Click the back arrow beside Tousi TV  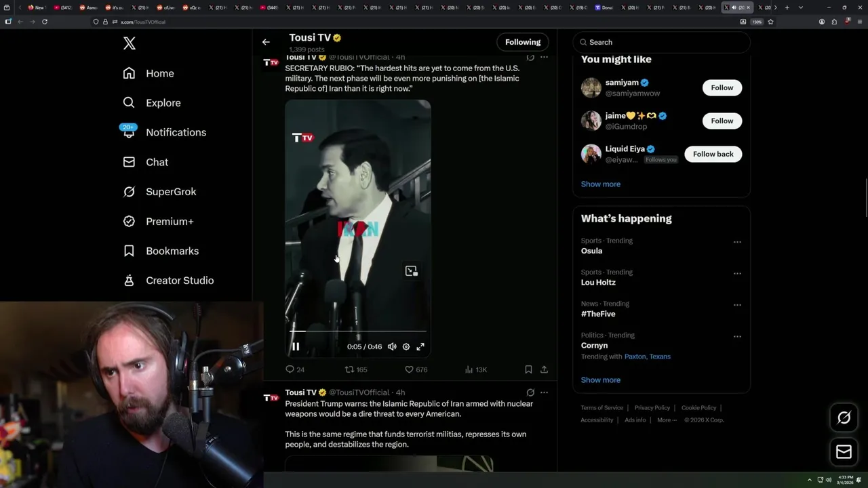click(x=266, y=42)
